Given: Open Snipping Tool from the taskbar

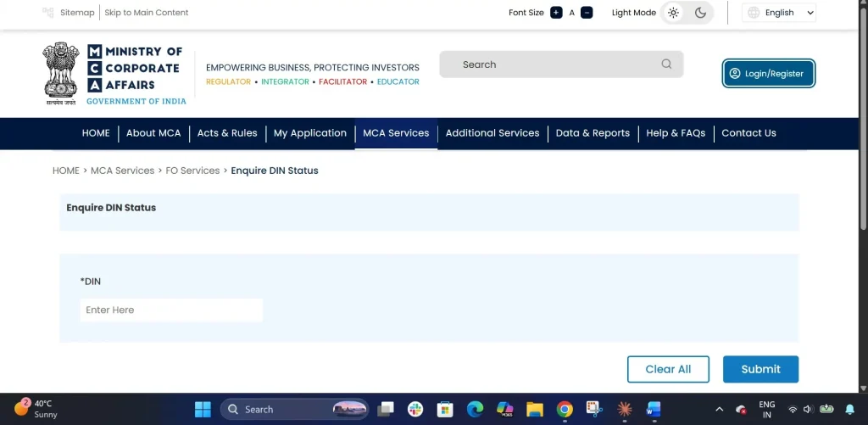Looking at the screenshot, I should (594, 410).
